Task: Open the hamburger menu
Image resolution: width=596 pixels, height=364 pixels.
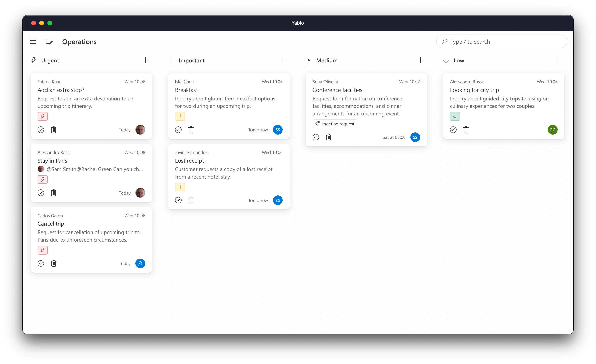Action: (33, 41)
